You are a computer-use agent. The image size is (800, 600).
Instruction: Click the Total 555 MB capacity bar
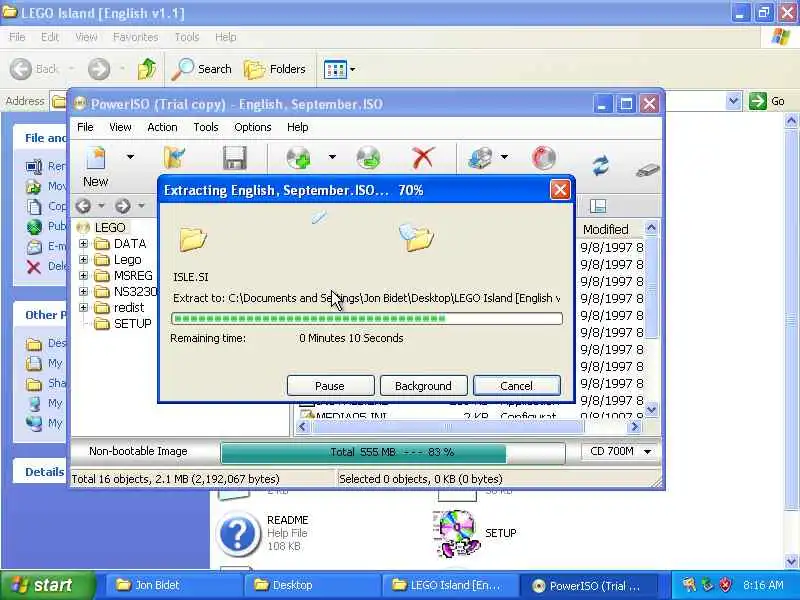(393, 452)
